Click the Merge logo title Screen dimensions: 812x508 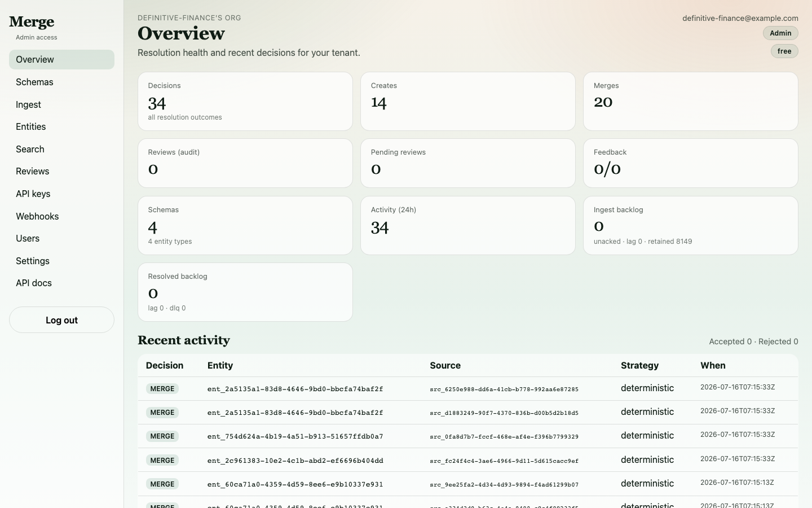coord(32,22)
